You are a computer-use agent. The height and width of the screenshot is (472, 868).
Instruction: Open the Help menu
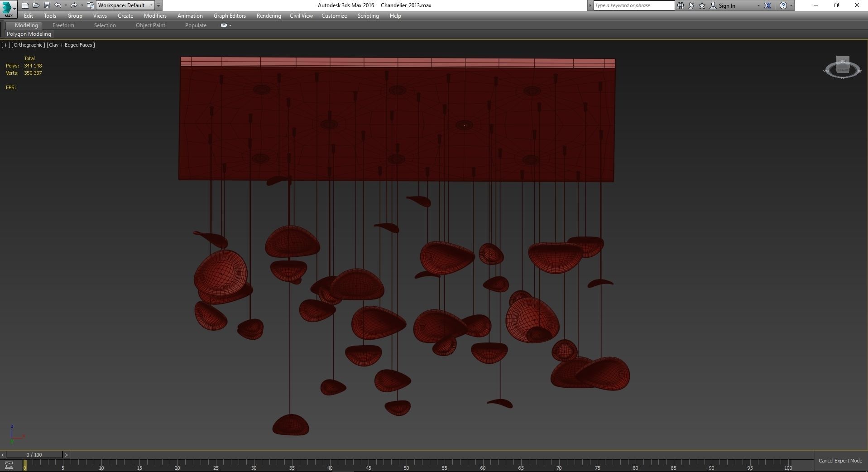pyautogui.click(x=395, y=16)
